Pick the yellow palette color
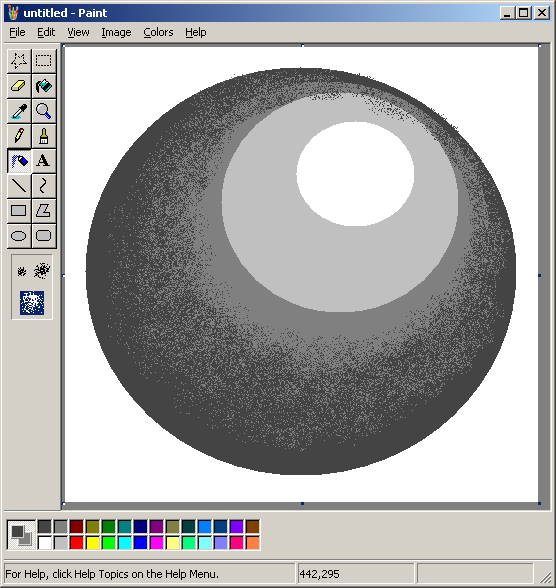 (x=93, y=543)
